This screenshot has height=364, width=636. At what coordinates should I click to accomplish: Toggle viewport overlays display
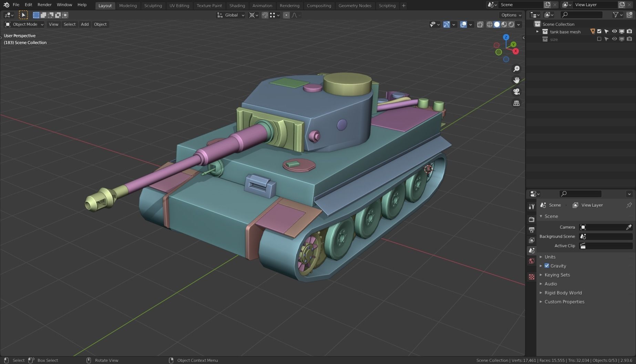pos(463,24)
